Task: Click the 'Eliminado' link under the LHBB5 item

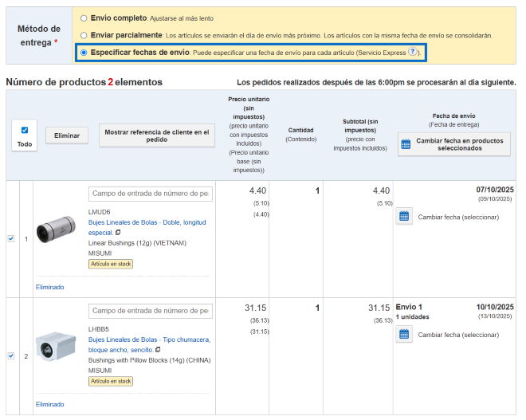Action: click(x=49, y=404)
